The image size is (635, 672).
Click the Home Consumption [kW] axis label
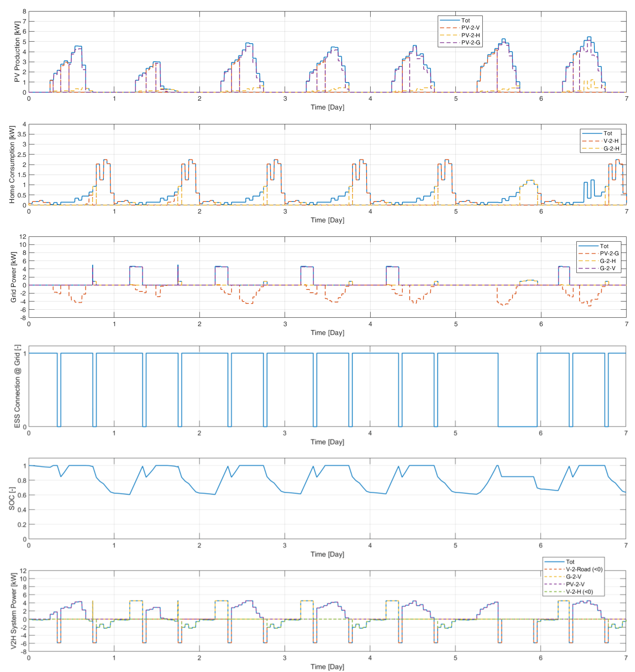[x=12, y=165]
